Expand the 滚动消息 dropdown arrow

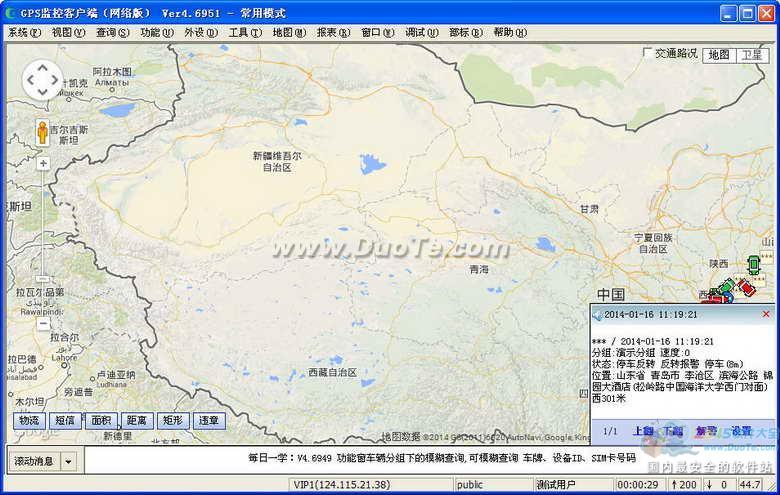(68, 461)
